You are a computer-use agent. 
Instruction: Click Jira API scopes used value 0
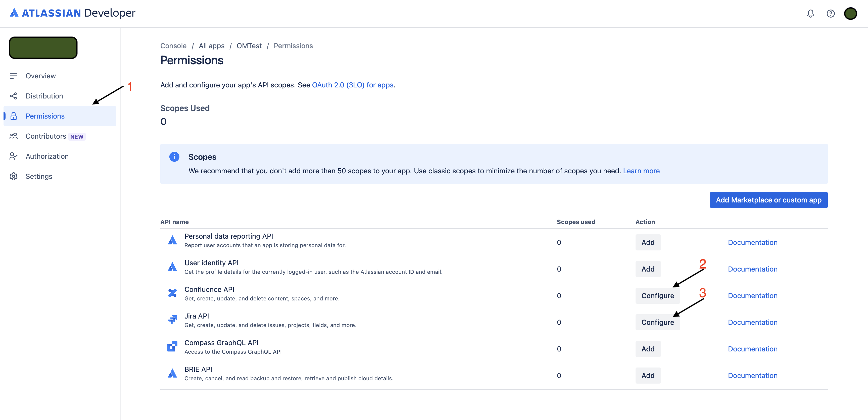pos(559,322)
